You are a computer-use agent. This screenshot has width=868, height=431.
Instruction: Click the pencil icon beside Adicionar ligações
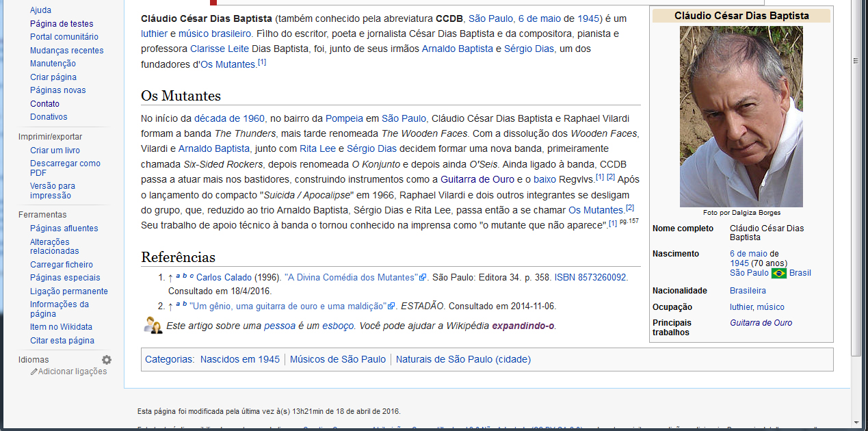[x=34, y=371]
